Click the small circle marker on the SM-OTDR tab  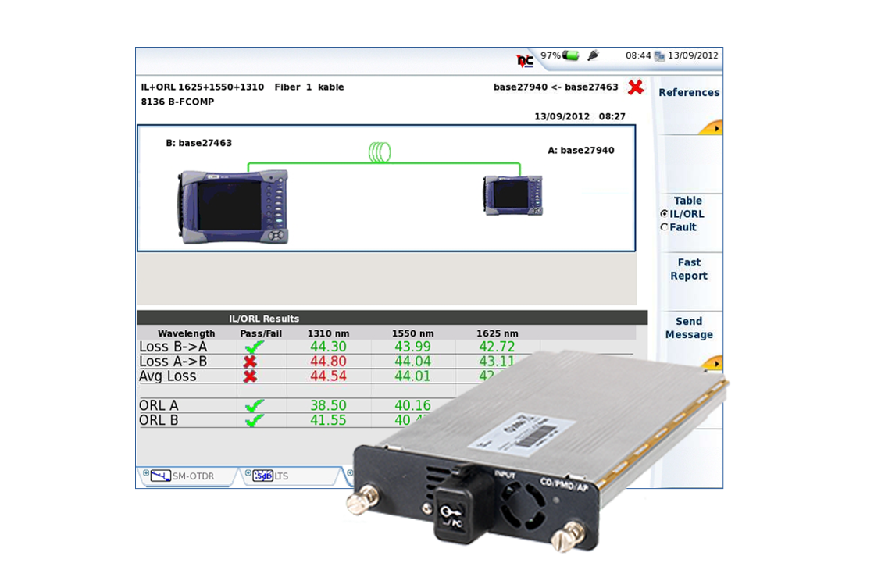point(146,472)
